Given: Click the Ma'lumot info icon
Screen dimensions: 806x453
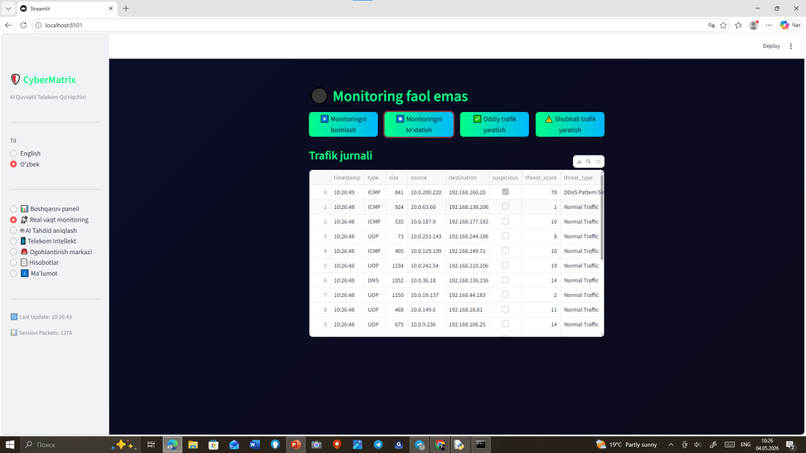Looking at the screenshot, I should [24, 273].
